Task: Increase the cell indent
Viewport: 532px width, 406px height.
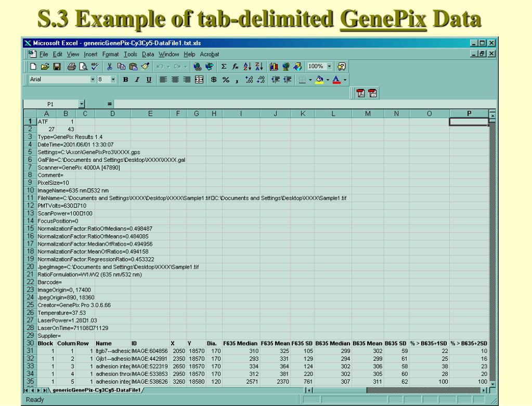Action: click(x=288, y=80)
